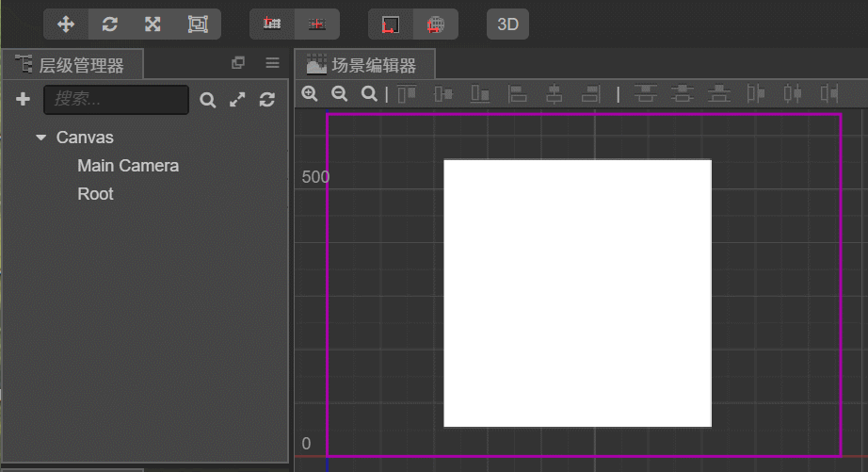
Task: Toggle the 3D view mode button
Action: coord(507,24)
